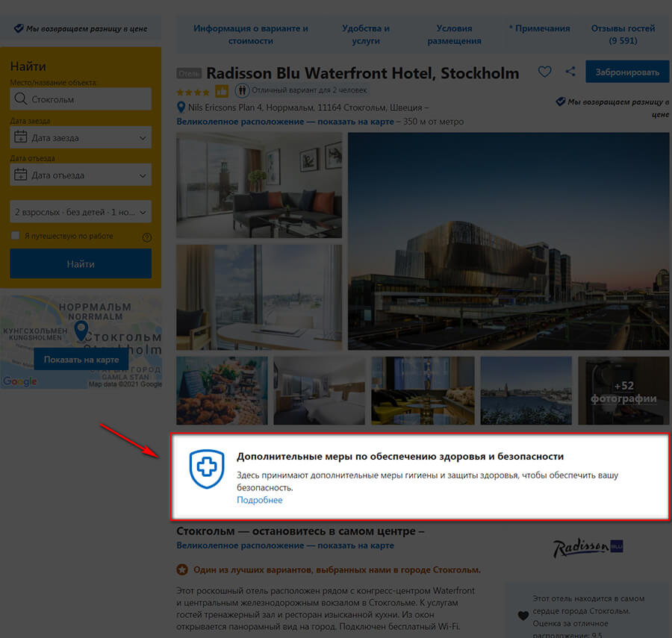Click the thumbs-up badge beside the stars
The width and height of the screenshot is (672, 638).
point(222,91)
